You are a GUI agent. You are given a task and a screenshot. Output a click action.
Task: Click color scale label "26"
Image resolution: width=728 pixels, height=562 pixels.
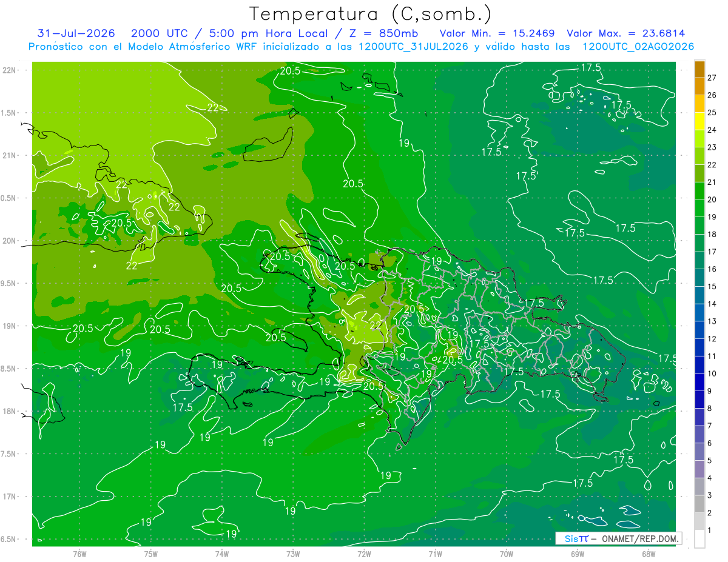tap(712, 95)
